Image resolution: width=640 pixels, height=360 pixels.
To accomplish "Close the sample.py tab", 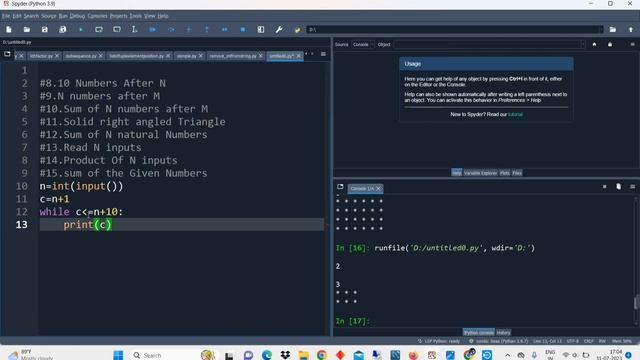I will pyautogui.click(x=201, y=56).
